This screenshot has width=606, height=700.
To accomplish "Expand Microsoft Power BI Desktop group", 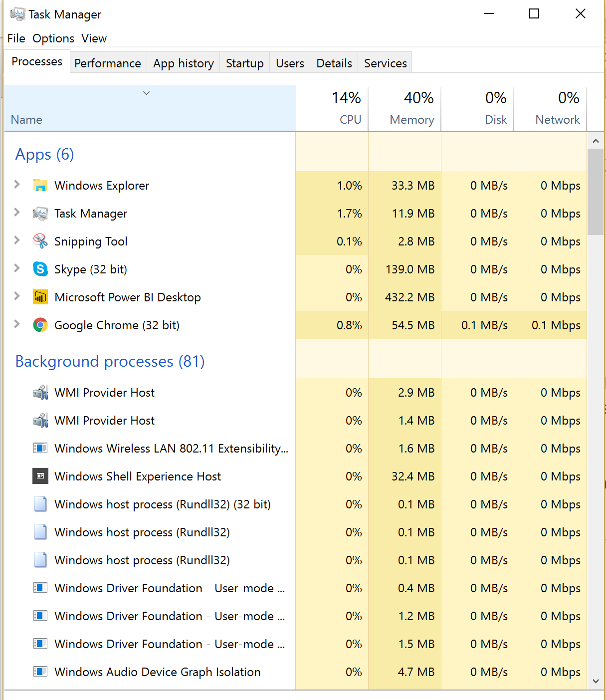I will tap(17, 296).
